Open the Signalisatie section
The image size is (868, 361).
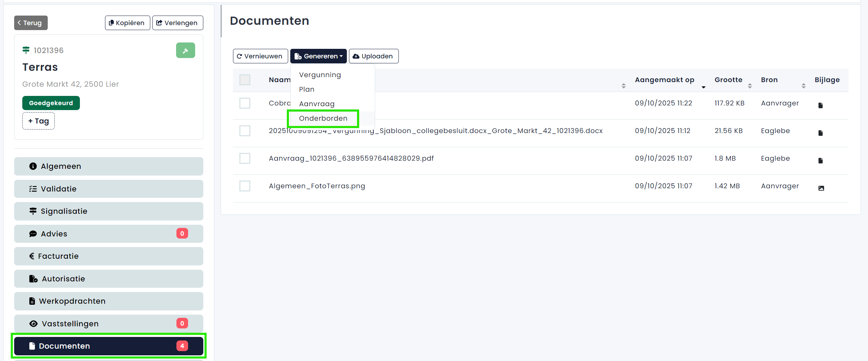(109, 211)
